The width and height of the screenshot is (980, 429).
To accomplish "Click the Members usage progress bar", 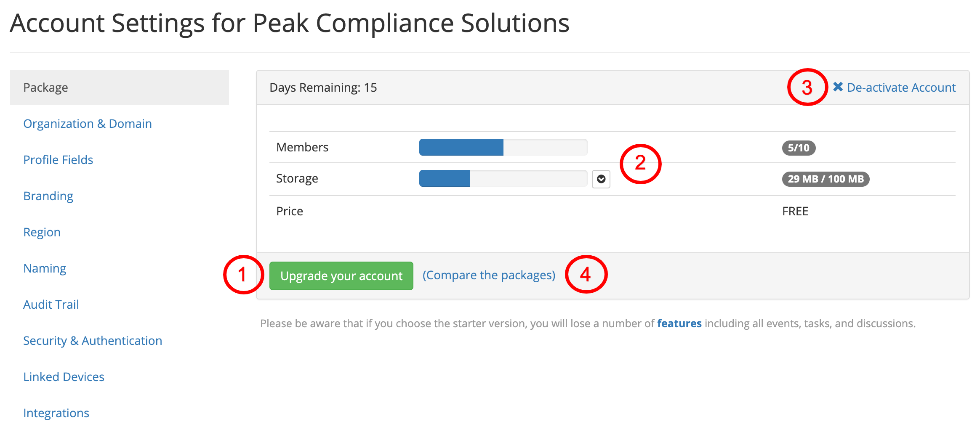I will [x=503, y=147].
